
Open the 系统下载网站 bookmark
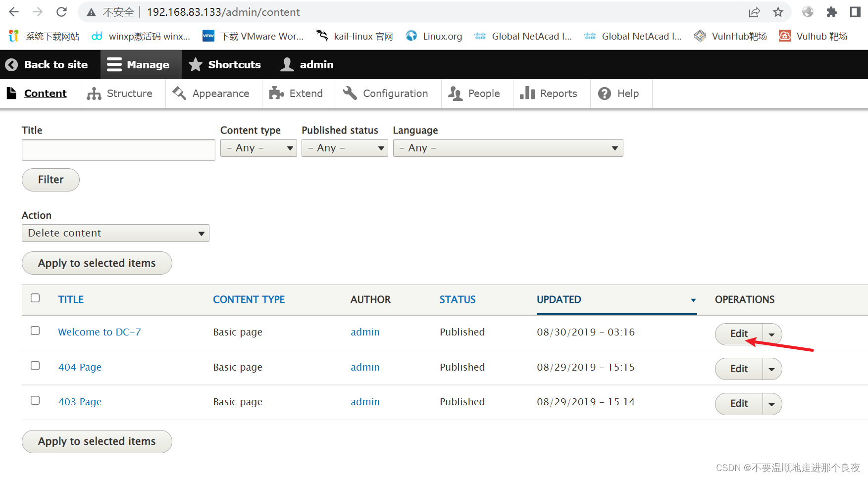(44, 36)
